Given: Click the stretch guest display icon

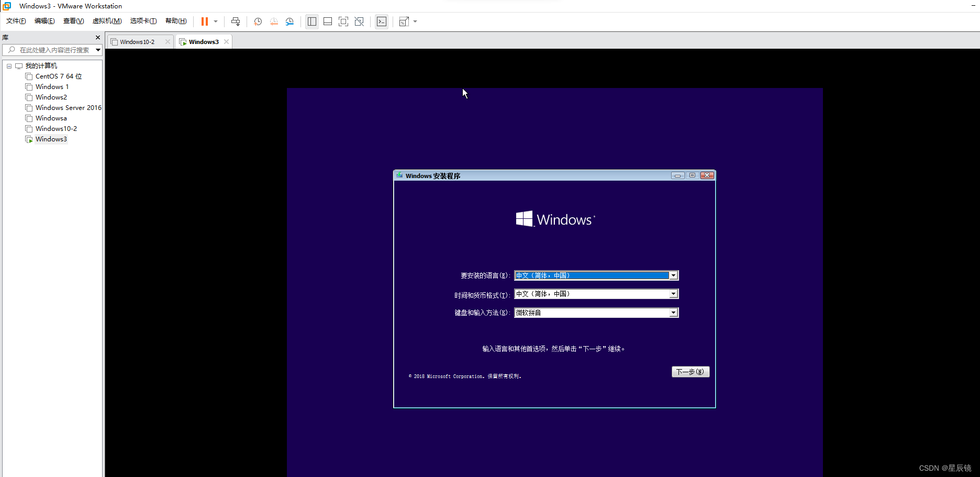Looking at the screenshot, I should pyautogui.click(x=404, y=21).
